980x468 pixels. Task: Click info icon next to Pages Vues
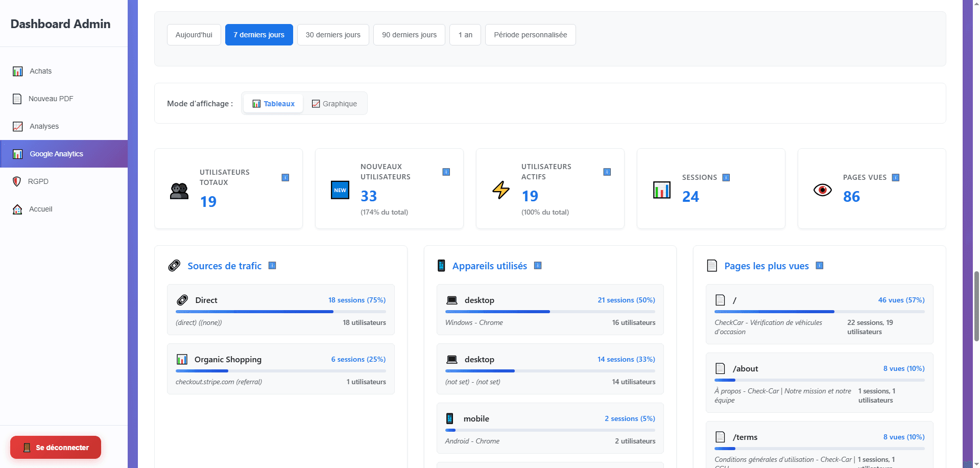(896, 177)
